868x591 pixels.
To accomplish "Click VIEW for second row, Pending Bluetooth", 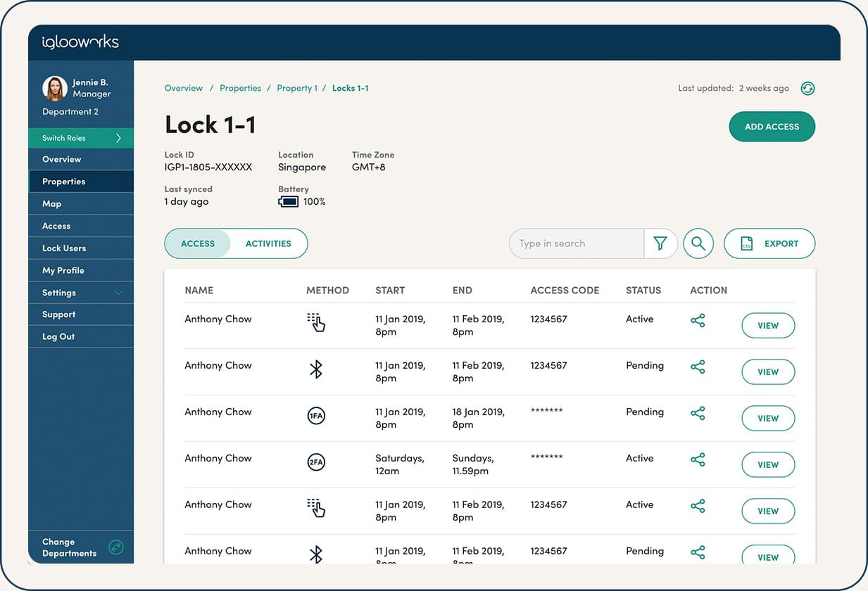I will point(768,372).
